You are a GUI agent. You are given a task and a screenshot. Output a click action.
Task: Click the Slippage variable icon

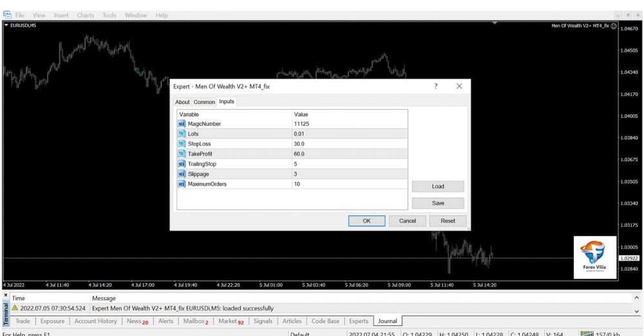click(x=182, y=173)
